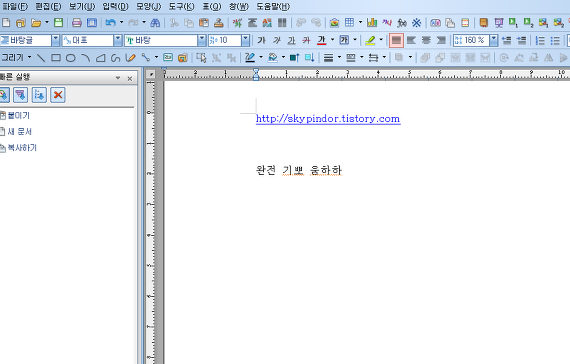Open the 바탕글 style dropdown
The height and width of the screenshot is (364, 570).
[55, 40]
